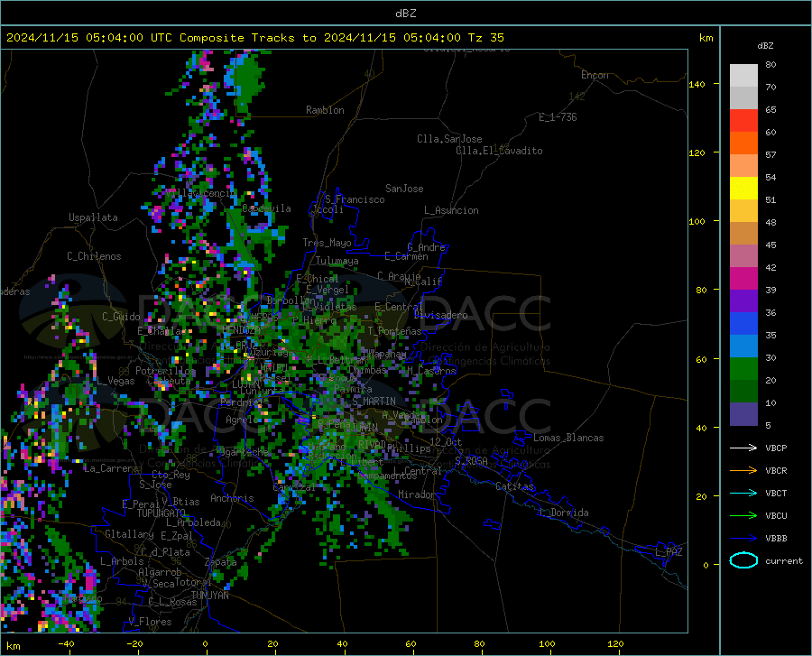Click the C_Chilenos place label
This screenshot has width=812, height=656.
(x=94, y=256)
